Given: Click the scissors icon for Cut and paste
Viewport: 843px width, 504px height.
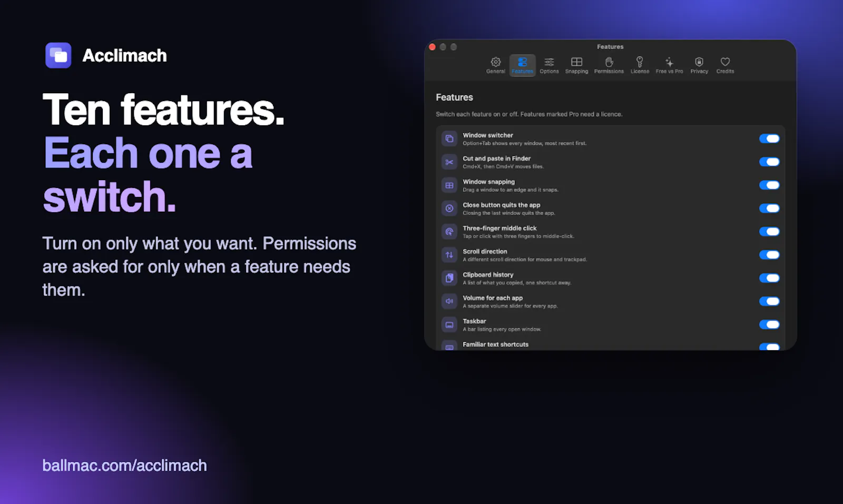Looking at the screenshot, I should pyautogui.click(x=449, y=162).
